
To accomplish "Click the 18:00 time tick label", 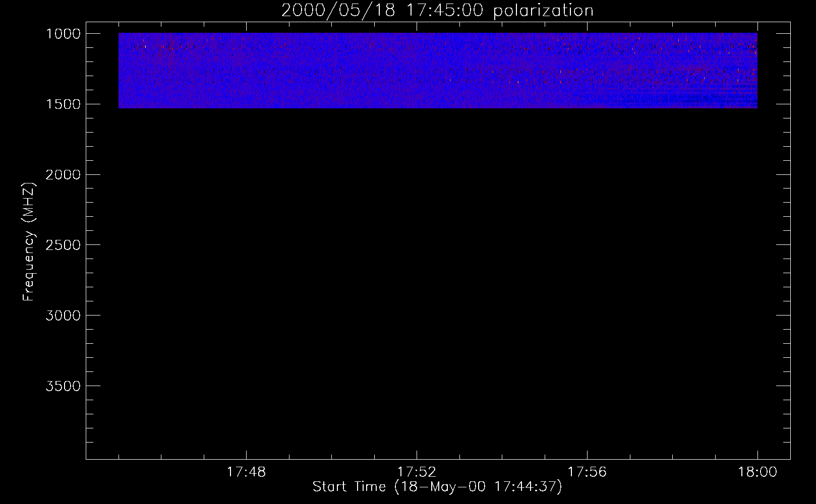I will (x=757, y=472).
